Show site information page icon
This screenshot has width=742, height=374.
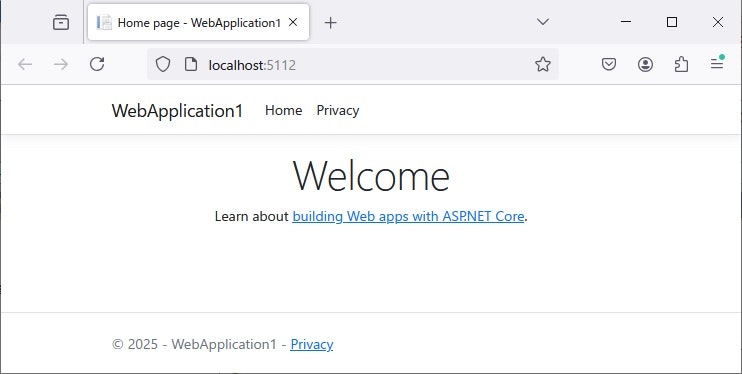[191, 64]
